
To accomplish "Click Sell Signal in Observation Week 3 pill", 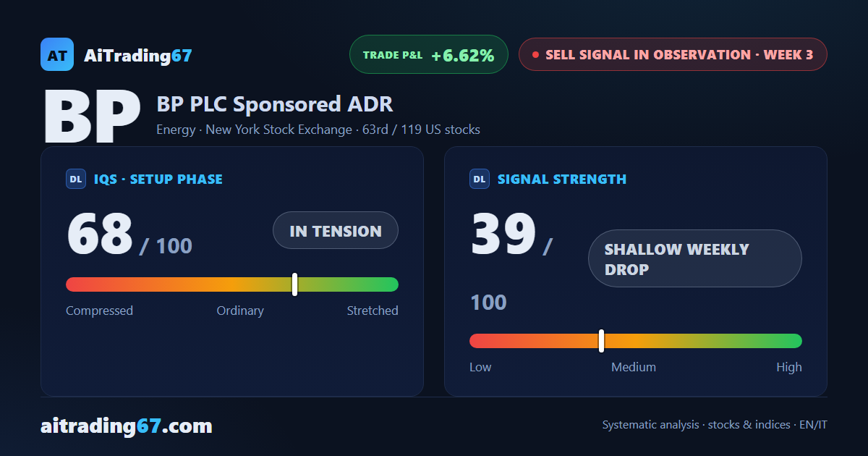I will coord(673,54).
